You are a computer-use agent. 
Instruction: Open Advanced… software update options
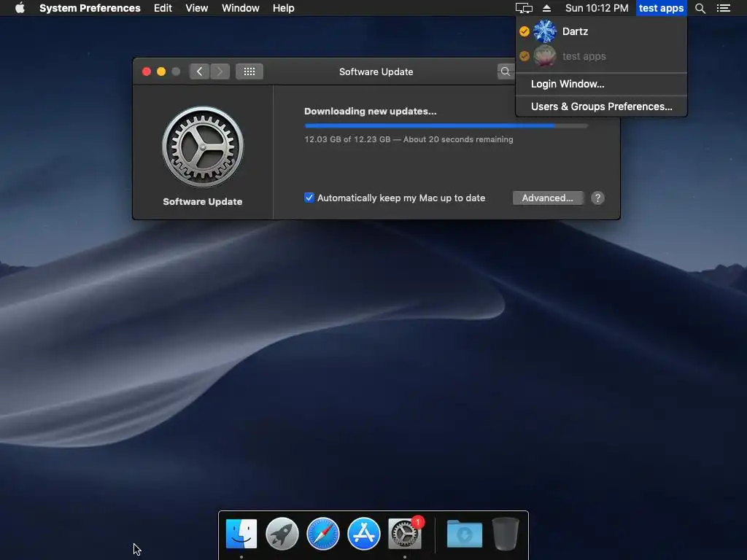click(547, 198)
